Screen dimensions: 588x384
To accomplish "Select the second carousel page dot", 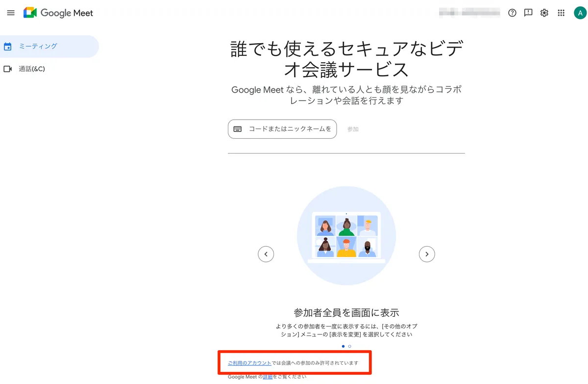I will [349, 346].
